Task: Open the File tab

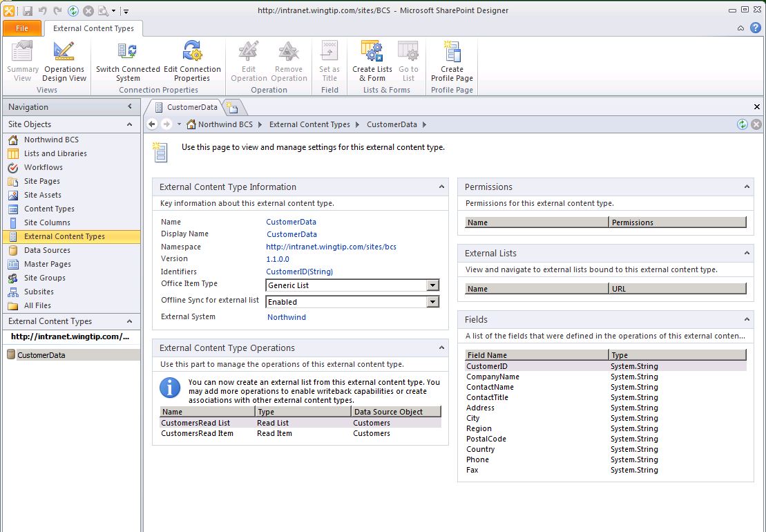Action: click(22, 28)
